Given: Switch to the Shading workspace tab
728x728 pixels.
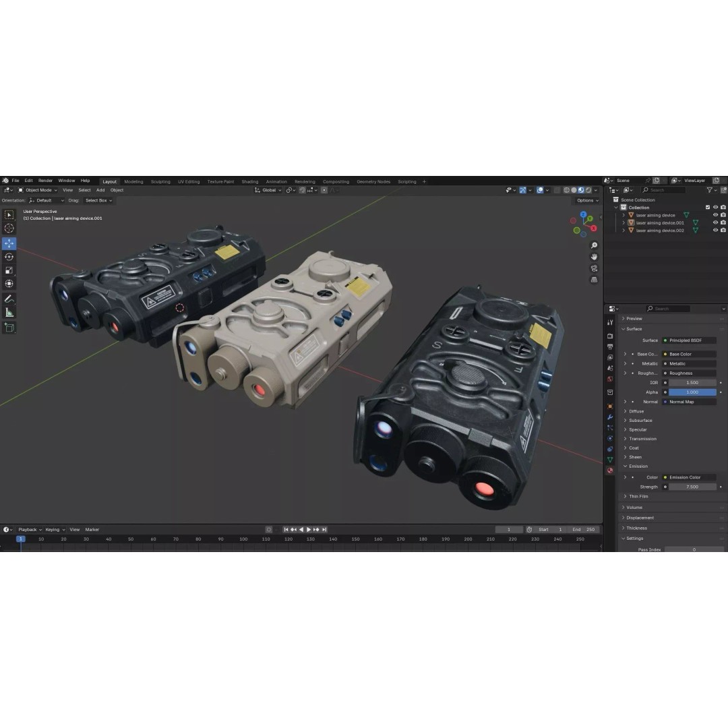Looking at the screenshot, I should [x=250, y=181].
